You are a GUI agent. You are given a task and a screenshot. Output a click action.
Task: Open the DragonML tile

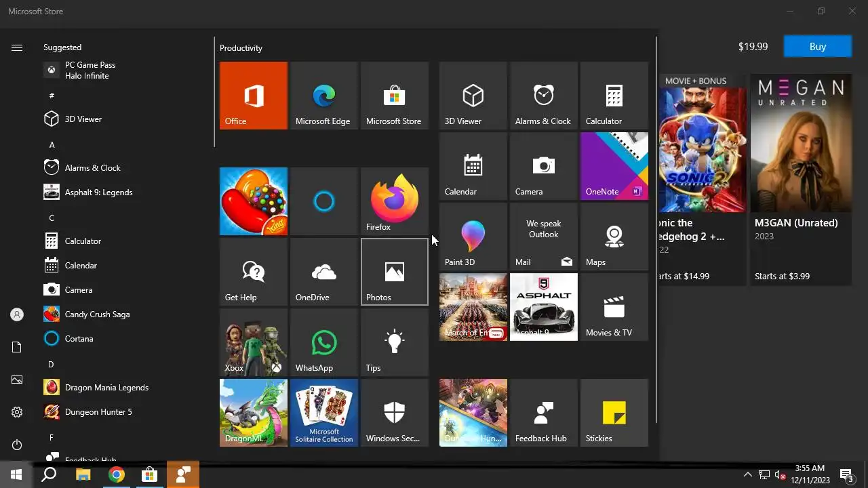254,413
